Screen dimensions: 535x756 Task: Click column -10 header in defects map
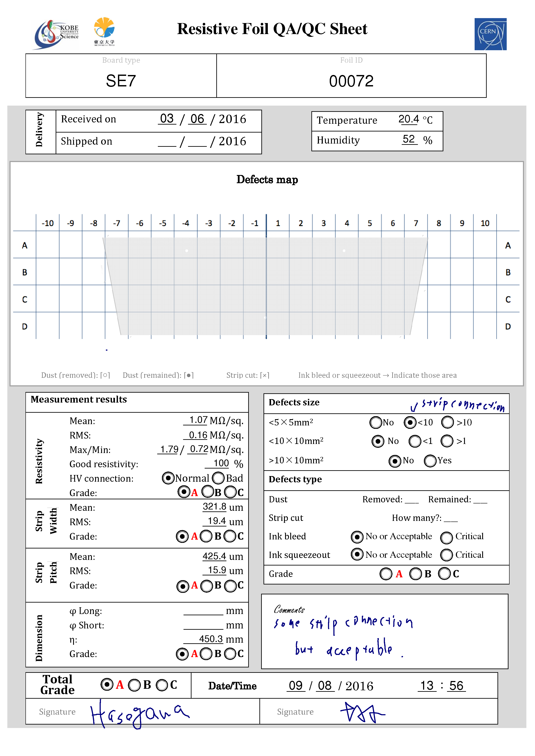point(47,223)
